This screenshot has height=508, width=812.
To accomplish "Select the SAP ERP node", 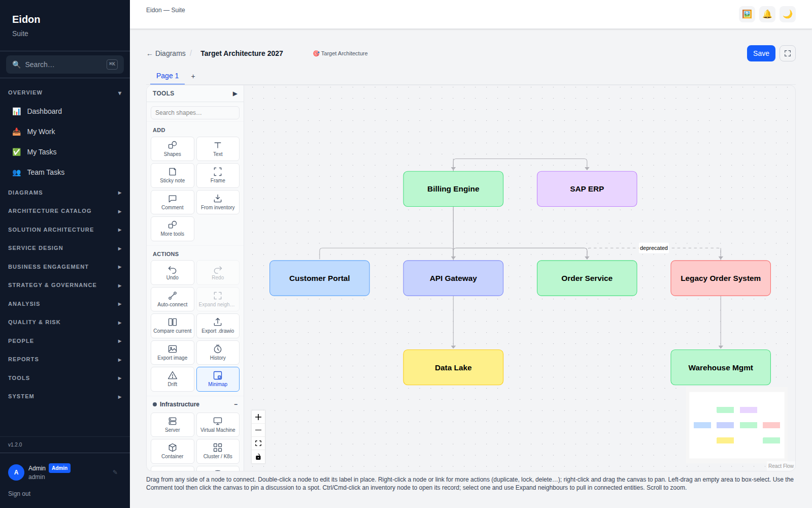I will (x=587, y=189).
